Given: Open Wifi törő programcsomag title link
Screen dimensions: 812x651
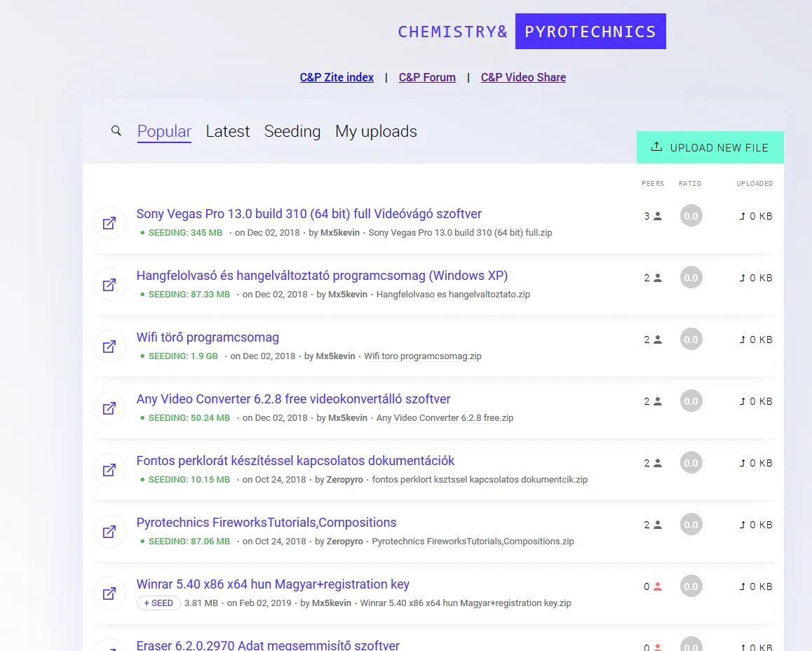Looking at the screenshot, I should click(x=208, y=337).
